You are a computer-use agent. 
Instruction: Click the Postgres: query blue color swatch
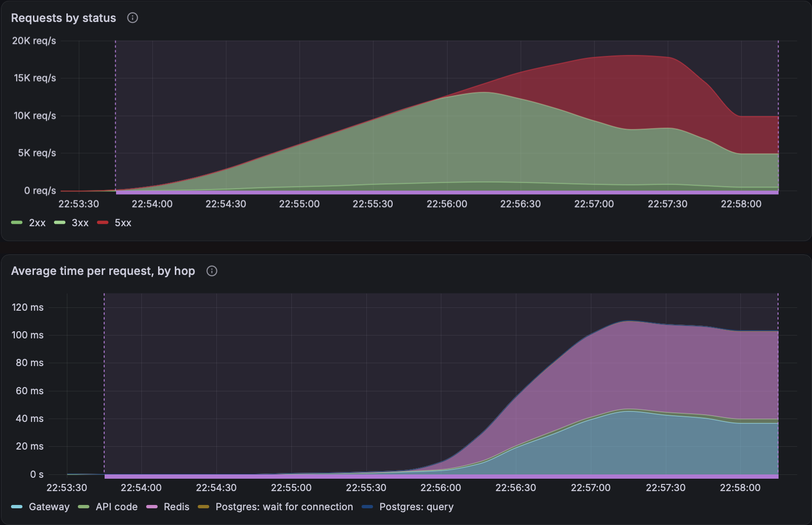click(367, 506)
